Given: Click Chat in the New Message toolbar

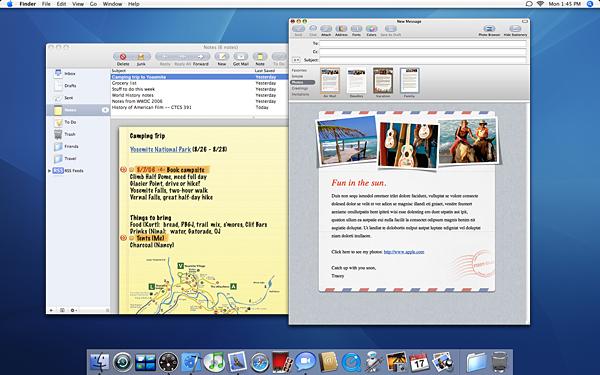Looking at the screenshot, I should click(313, 29).
